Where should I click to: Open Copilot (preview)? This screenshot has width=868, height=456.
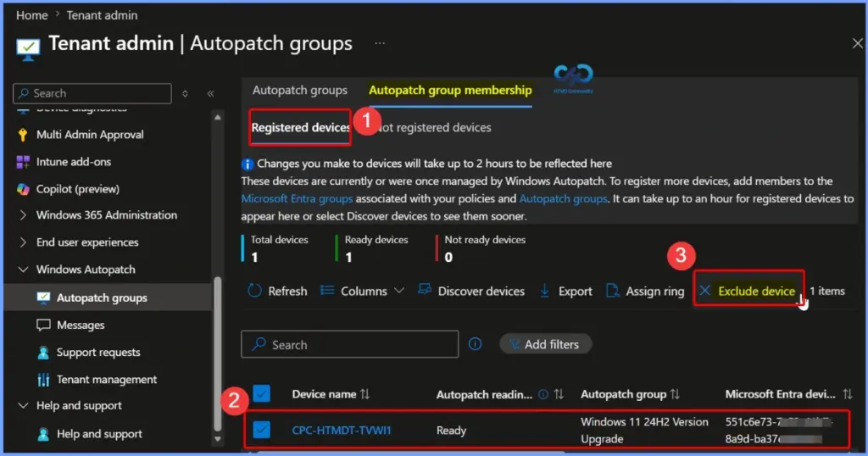coord(77,189)
